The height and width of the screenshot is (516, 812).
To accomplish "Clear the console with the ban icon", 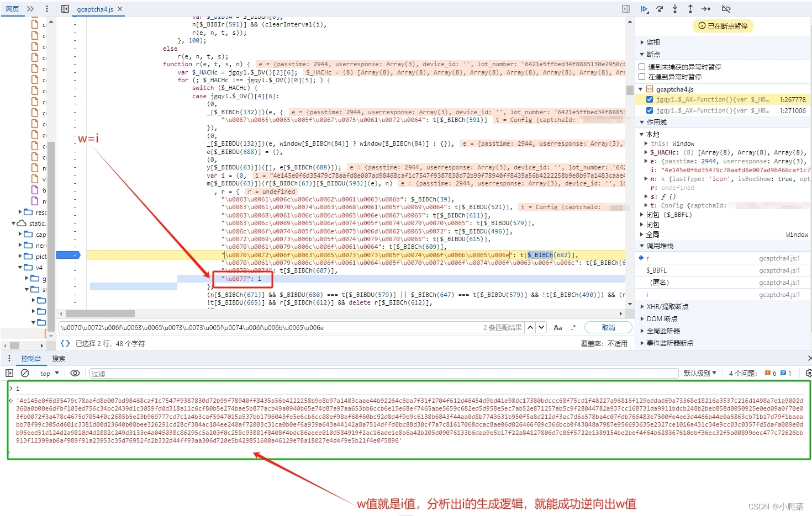I will 25,374.
